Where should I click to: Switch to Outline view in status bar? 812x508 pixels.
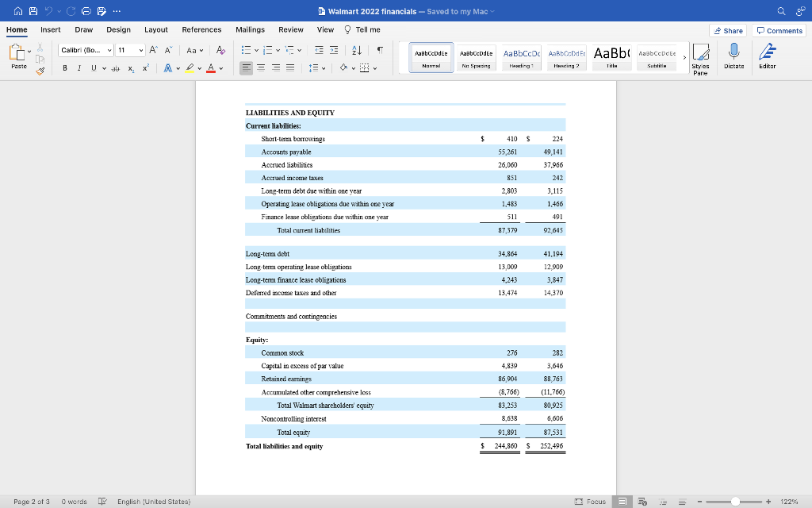pos(663,502)
